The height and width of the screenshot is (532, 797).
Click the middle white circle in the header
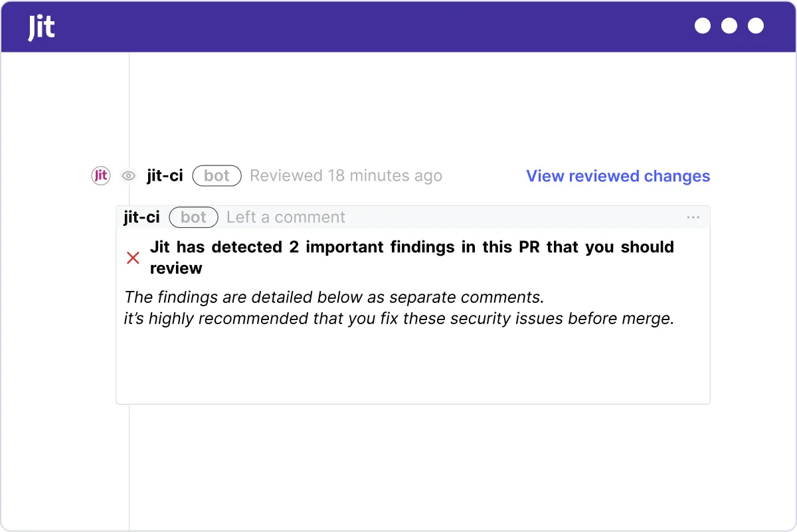point(729,26)
